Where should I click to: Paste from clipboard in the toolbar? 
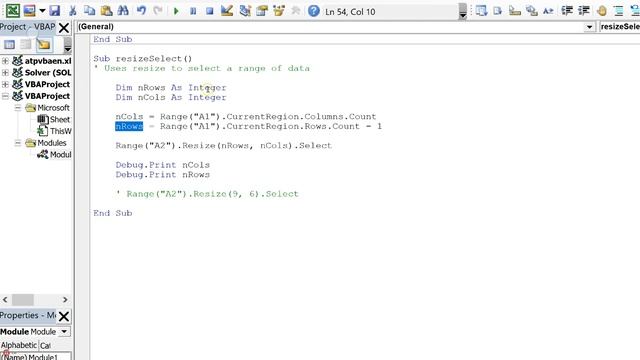[x=107, y=11]
